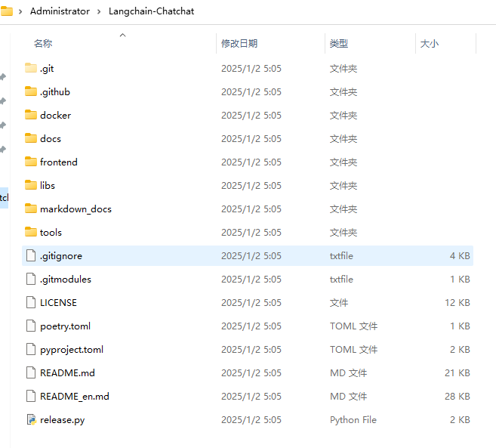
Task: Click the pyproject.toml file icon
Action: 31,349
